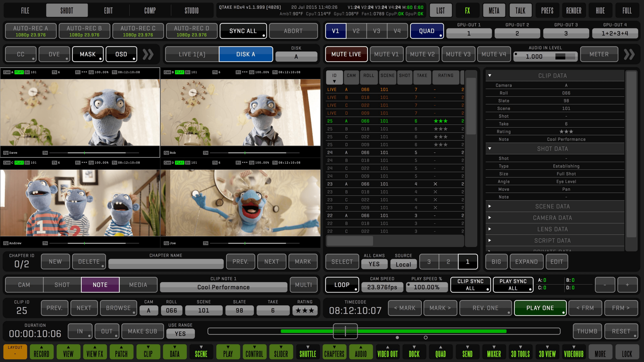Expand the SCENE DATA section
This screenshot has width=644, height=362.
click(x=490, y=206)
